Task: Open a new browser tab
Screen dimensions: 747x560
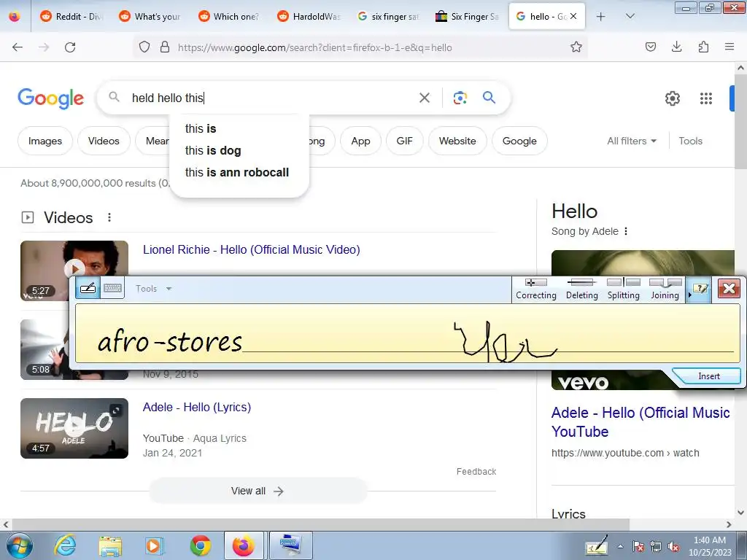Action: [601, 17]
